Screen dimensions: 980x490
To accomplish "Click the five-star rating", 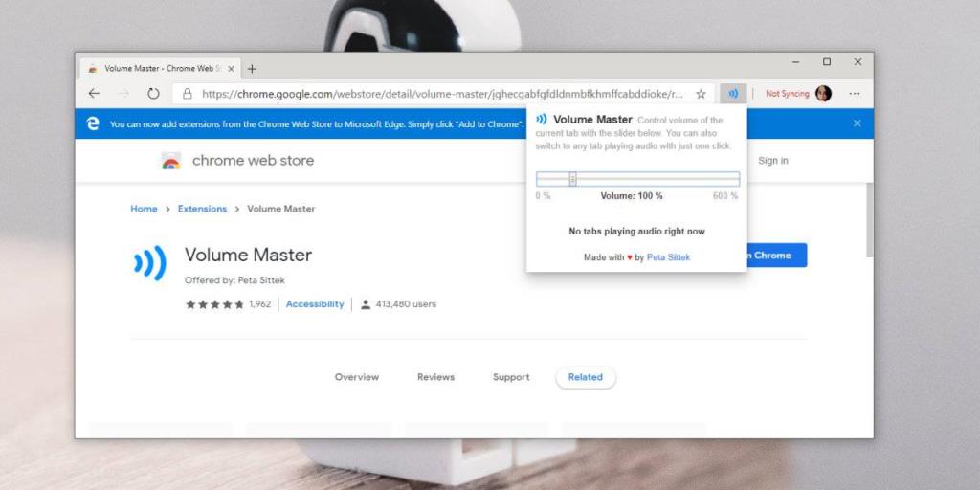I will pyautogui.click(x=214, y=304).
